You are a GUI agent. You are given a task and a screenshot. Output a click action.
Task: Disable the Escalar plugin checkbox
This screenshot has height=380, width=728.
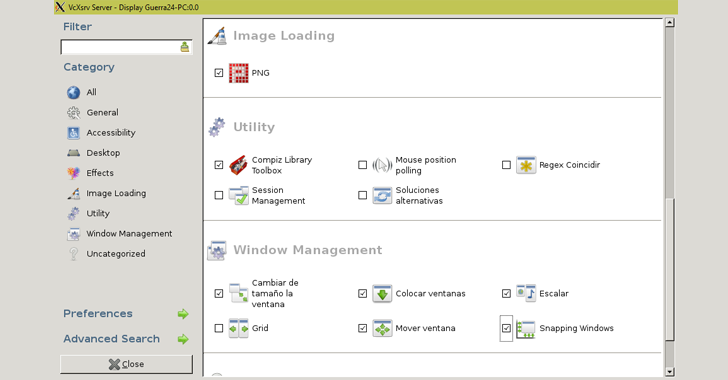click(x=507, y=294)
